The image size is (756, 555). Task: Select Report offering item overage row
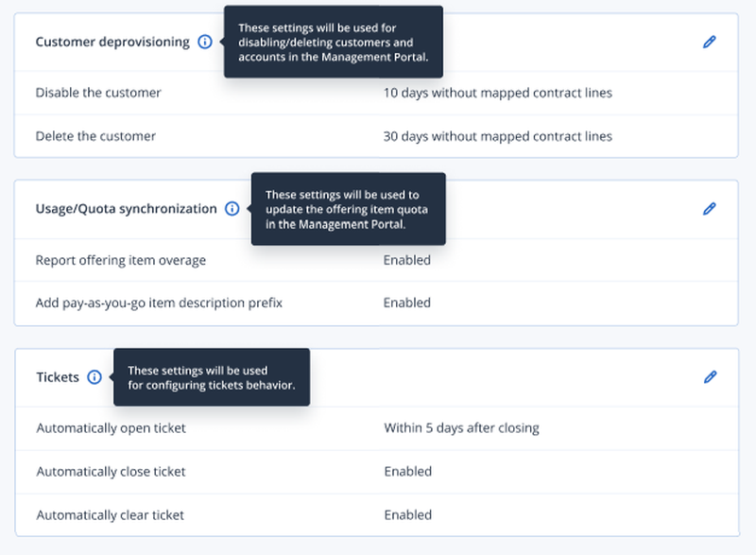(376, 260)
